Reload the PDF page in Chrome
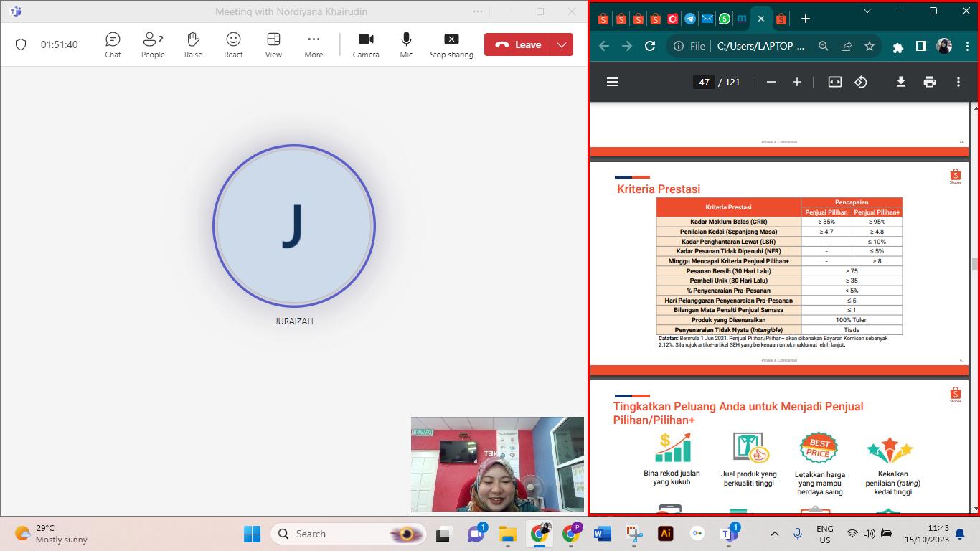This screenshot has height=551, width=980. [x=650, y=46]
